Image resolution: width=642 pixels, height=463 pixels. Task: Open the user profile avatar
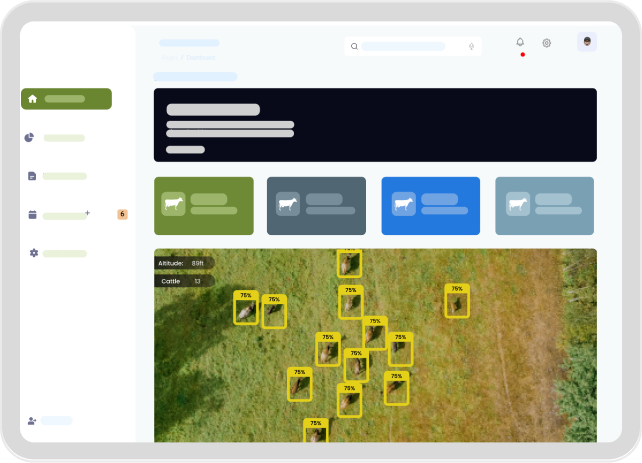click(587, 42)
